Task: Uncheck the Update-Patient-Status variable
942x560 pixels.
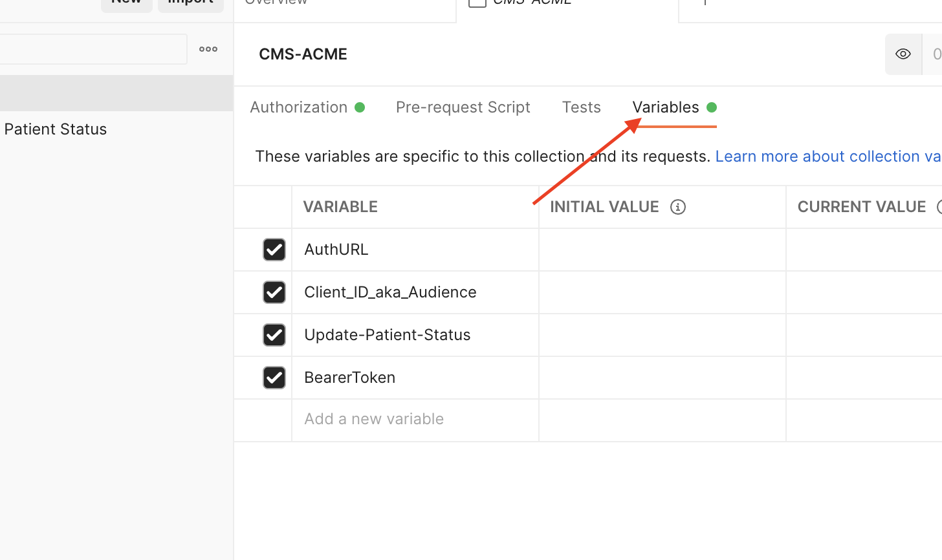Action: click(x=274, y=335)
